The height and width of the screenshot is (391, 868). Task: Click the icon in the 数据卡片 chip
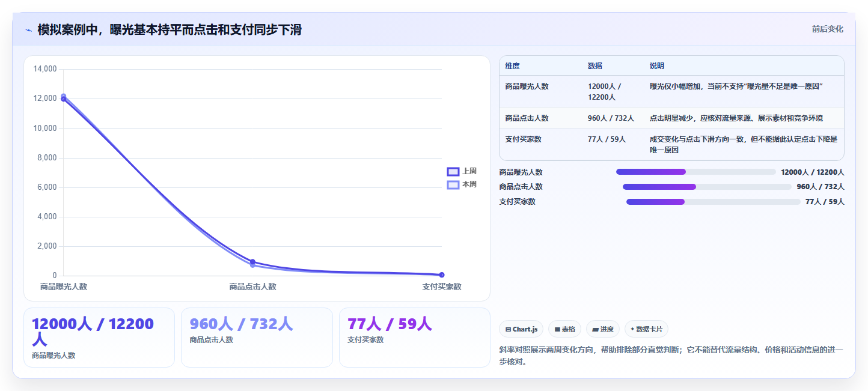(632, 329)
